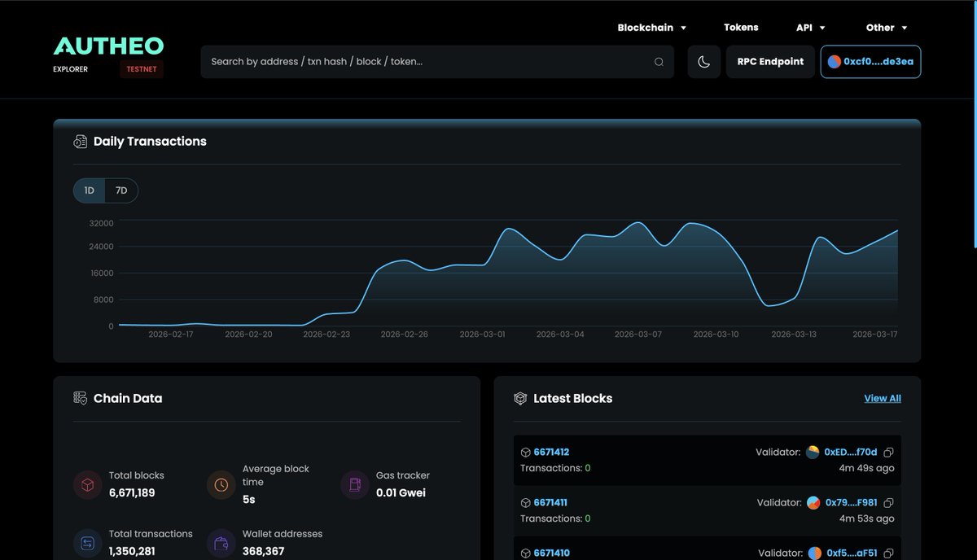This screenshot has width=977, height=560.
Task: Click the Latest Blocks cube icon
Action: coord(520,398)
